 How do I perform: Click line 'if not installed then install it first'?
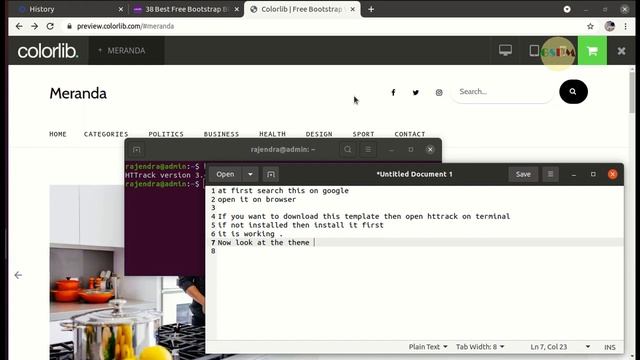click(x=300, y=225)
